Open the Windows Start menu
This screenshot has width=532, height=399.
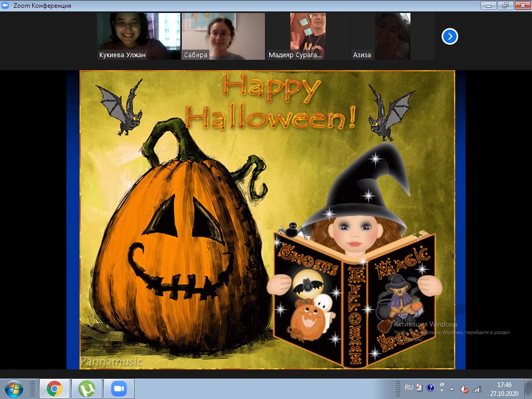click(14, 388)
